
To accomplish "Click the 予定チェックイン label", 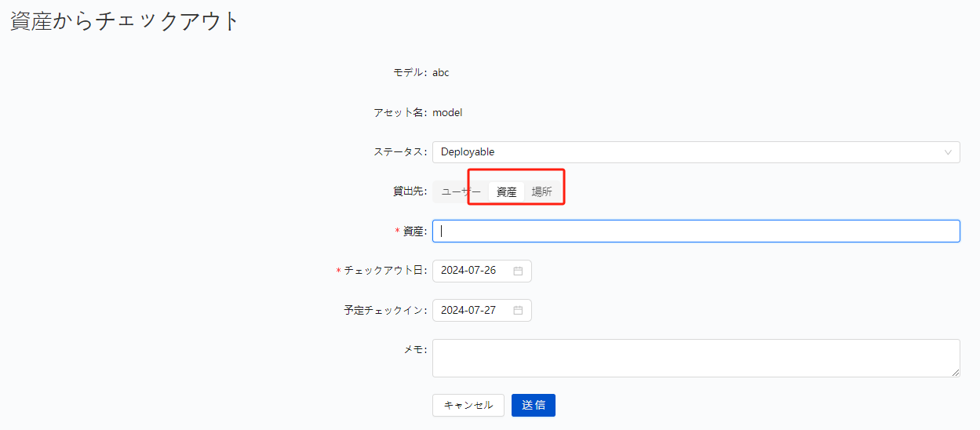I will pyautogui.click(x=384, y=310).
